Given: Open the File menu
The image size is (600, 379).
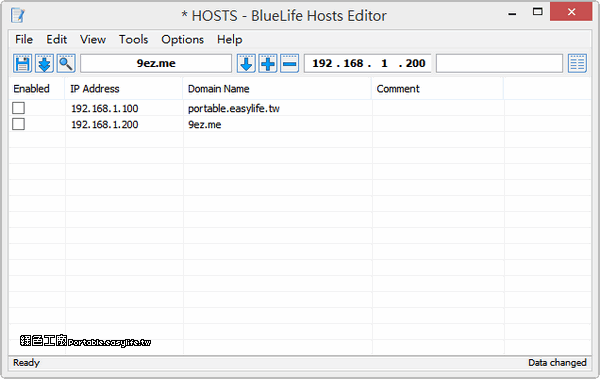Looking at the screenshot, I should (24, 39).
